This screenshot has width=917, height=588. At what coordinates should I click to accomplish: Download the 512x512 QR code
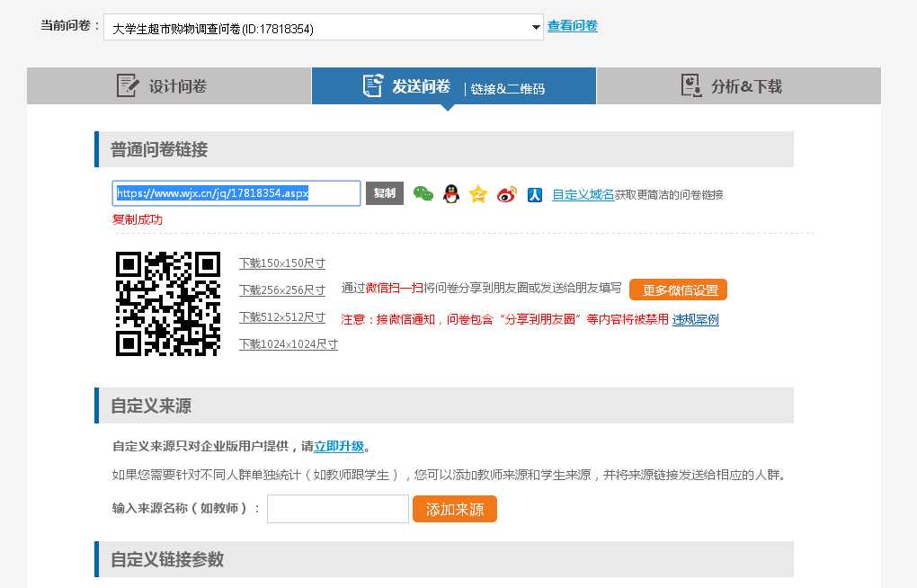click(x=282, y=317)
